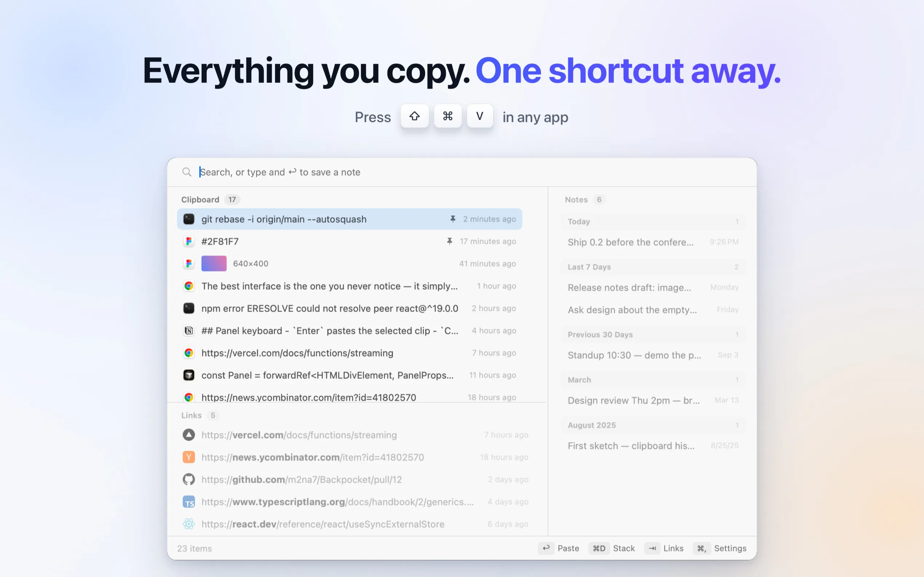Open note 'First sketch — clipboard his...'
This screenshot has height=577, width=924.
pyautogui.click(x=653, y=446)
